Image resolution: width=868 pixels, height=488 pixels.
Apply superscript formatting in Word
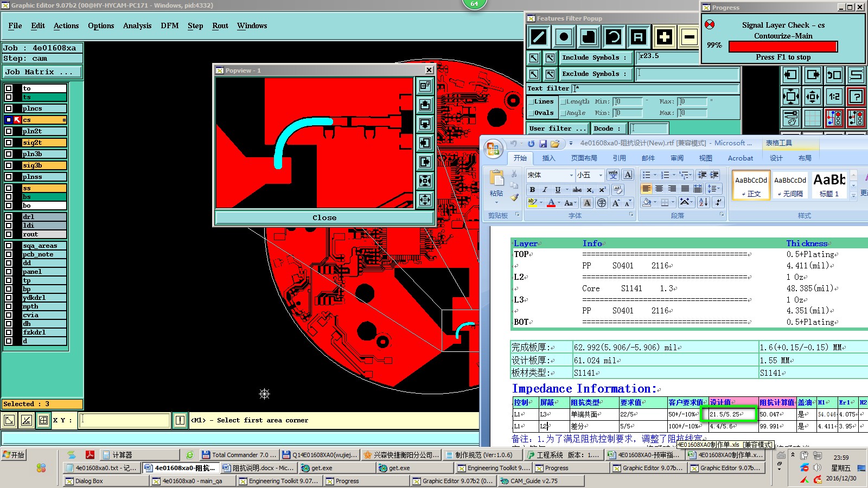pyautogui.click(x=602, y=190)
